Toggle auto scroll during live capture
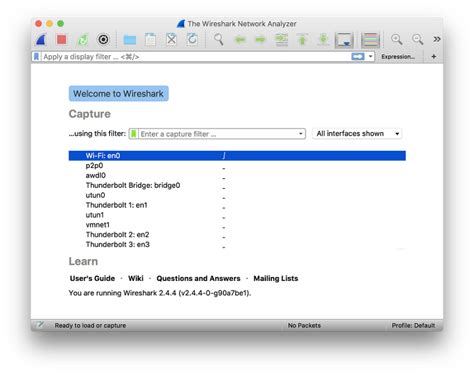Screen dimensions: 474x375 (344, 40)
